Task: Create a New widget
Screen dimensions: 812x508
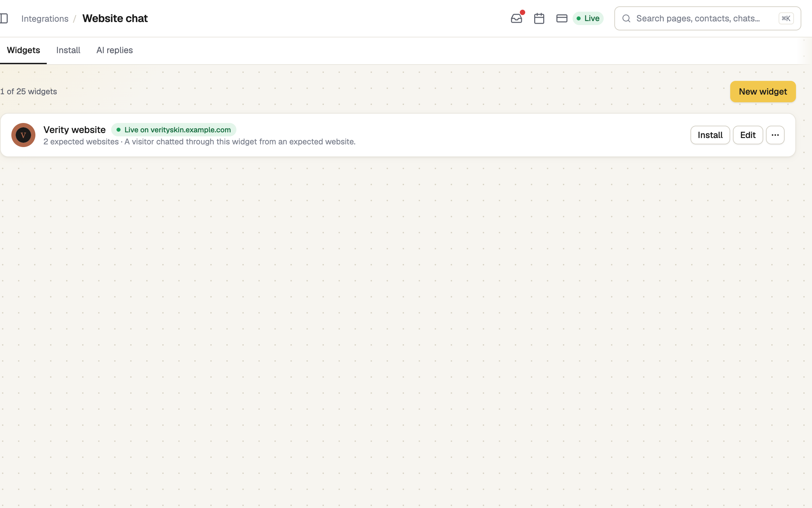Action: 763,91
